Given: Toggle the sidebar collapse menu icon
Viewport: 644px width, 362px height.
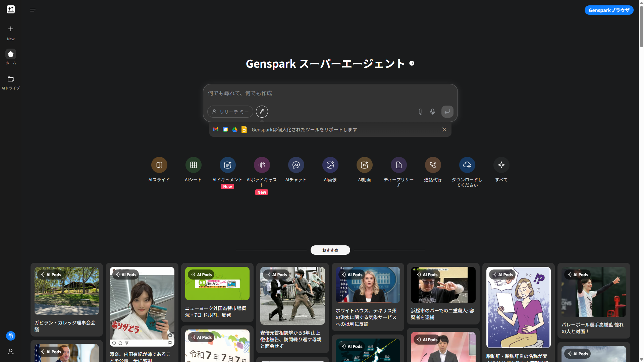Looking at the screenshot, I should click(x=33, y=10).
